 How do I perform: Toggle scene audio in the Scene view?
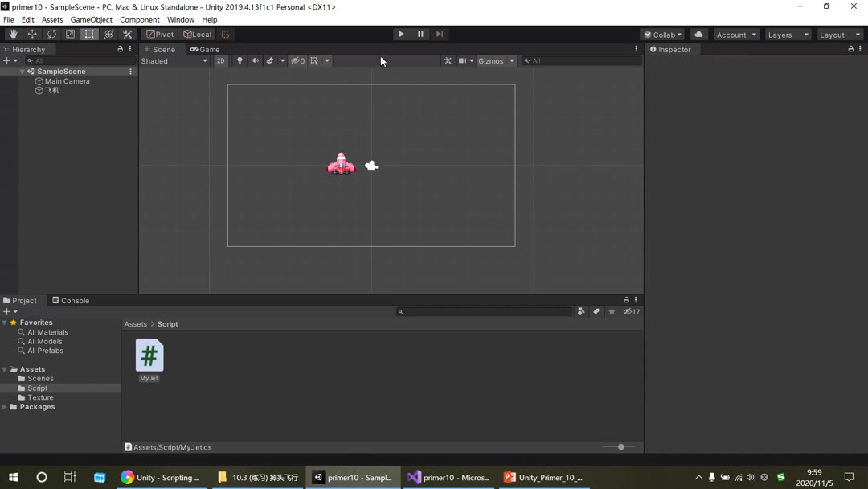[x=255, y=60]
